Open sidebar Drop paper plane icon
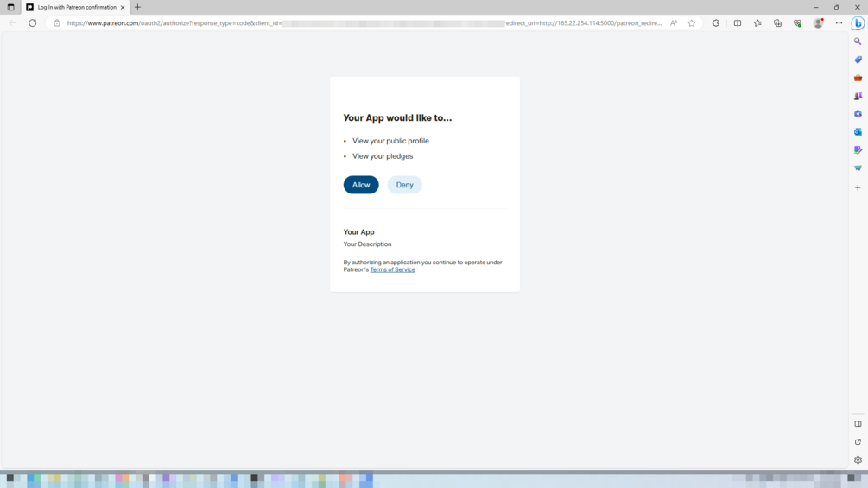 (858, 168)
